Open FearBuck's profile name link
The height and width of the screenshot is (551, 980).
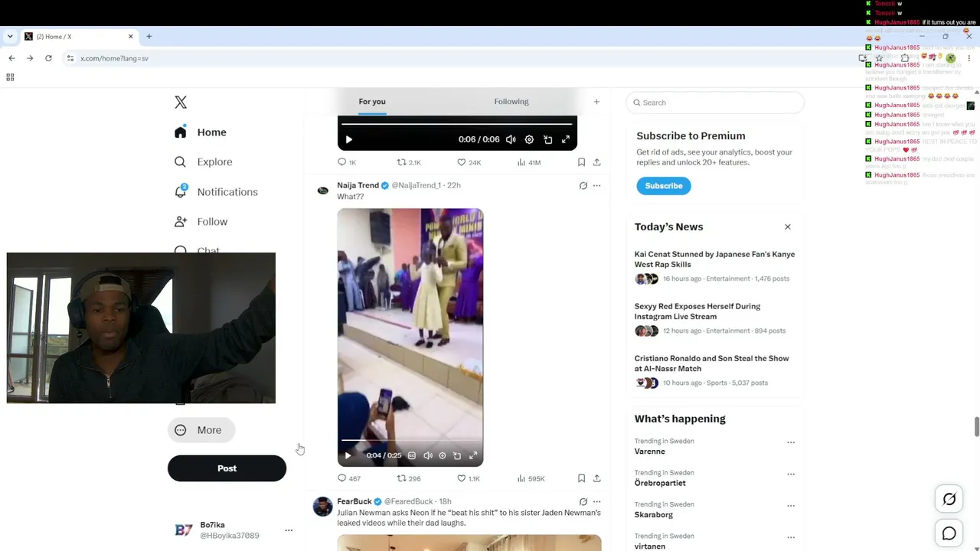click(354, 501)
